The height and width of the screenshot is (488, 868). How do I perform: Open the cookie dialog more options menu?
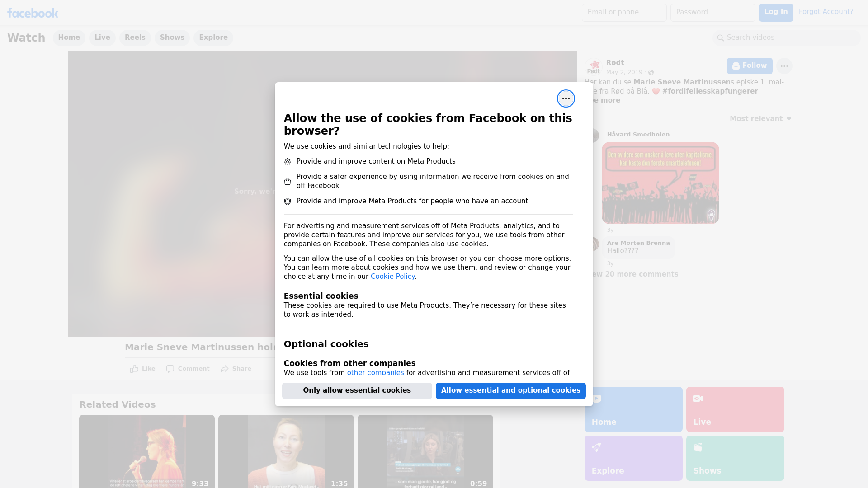(x=566, y=99)
